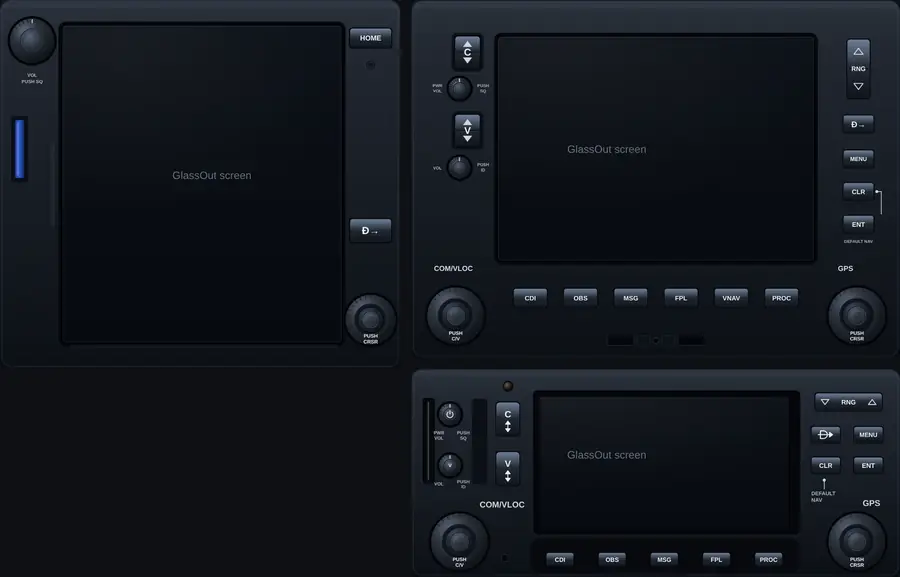The width and height of the screenshot is (900, 577).
Task: Click VOL PUSH ID knob on lower right unit
Action: pyautogui.click(x=450, y=464)
